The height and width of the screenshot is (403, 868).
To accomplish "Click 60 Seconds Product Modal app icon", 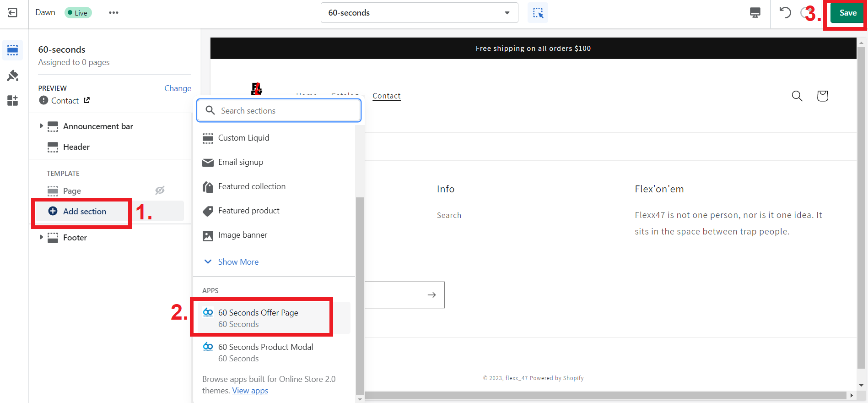I will (x=208, y=347).
